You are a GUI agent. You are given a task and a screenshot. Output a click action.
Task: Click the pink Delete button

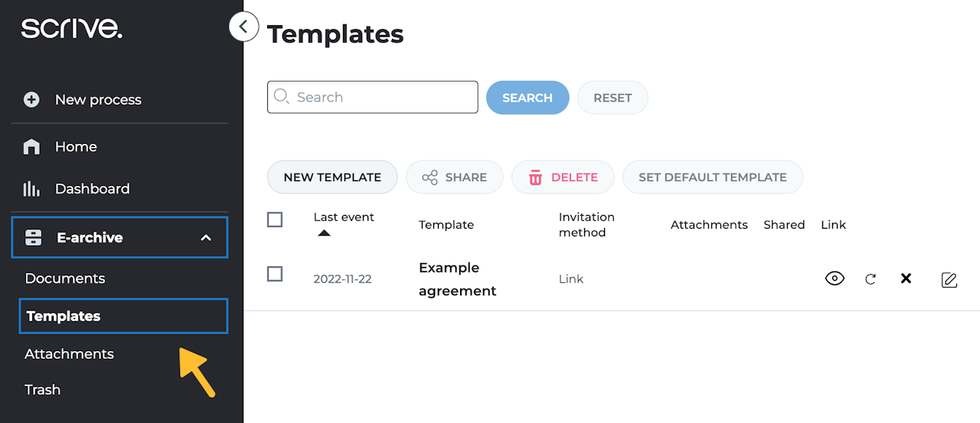point(563,177)
